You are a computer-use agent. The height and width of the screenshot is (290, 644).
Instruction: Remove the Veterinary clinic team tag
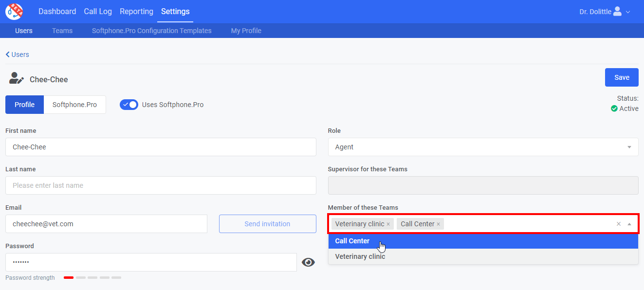(388, 224)
